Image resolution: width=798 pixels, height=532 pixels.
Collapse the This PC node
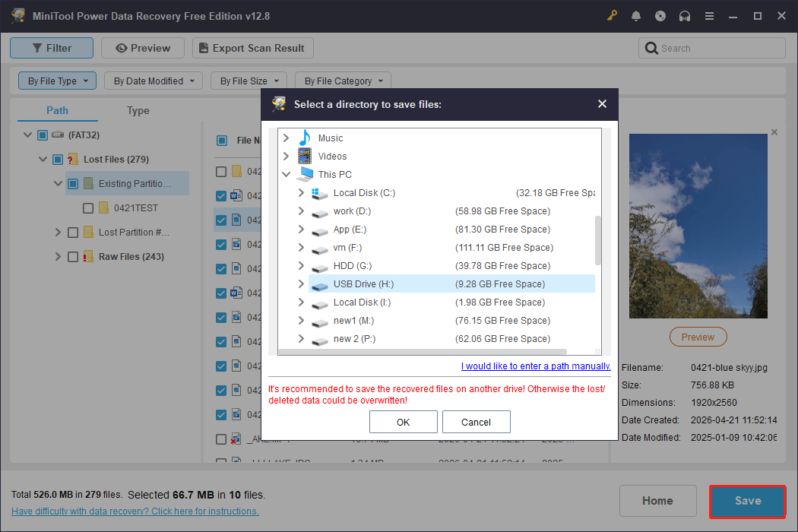(x=286, y=174)
